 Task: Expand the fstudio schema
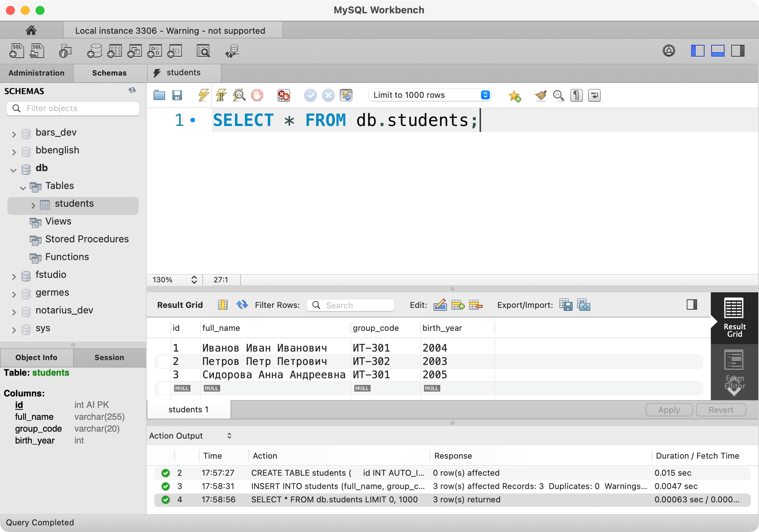(x=13, y=276)
